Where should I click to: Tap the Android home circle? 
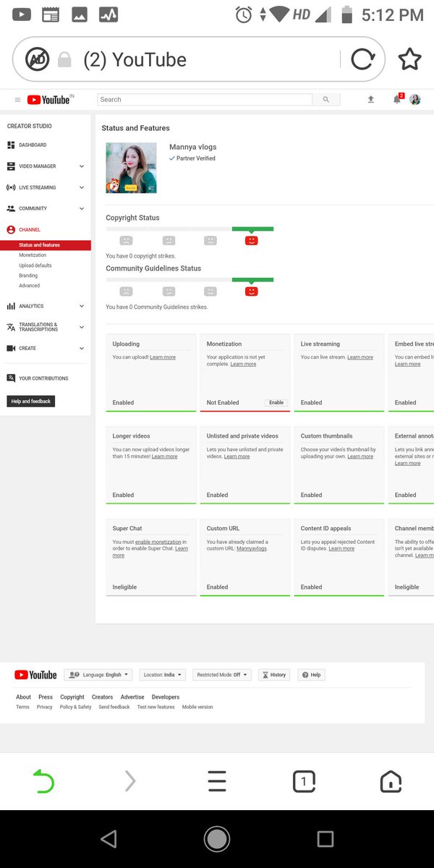pyautogui.click(x=217, y=839)
